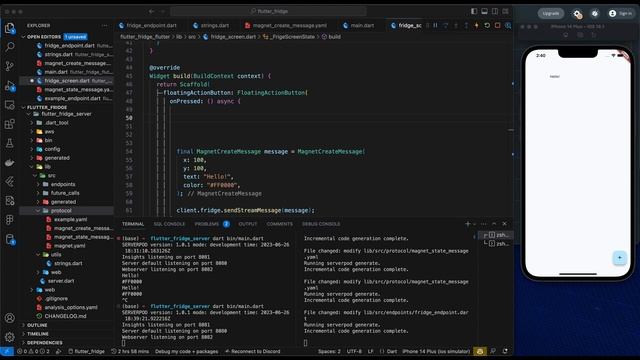The height and width of the screenshot is (360, 640).
Task: Open the DEBUG CONSOLE panel tab
Action: 321,224
